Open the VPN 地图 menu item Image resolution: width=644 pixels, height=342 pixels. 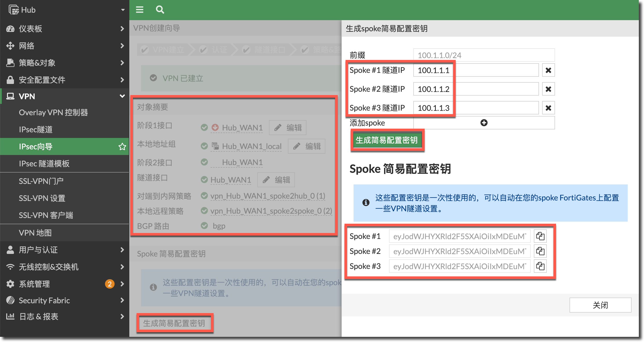[35, 233]
